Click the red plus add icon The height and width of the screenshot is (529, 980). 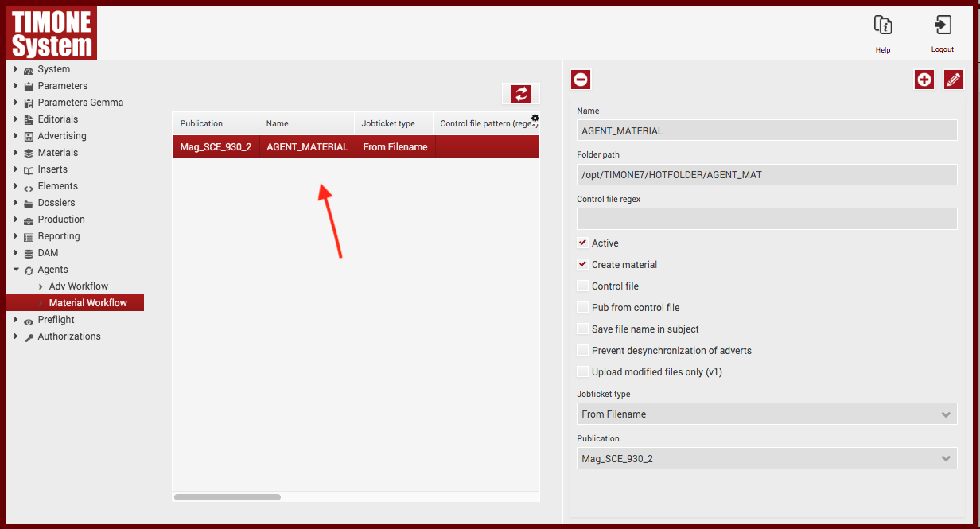[x=924, y=80]
